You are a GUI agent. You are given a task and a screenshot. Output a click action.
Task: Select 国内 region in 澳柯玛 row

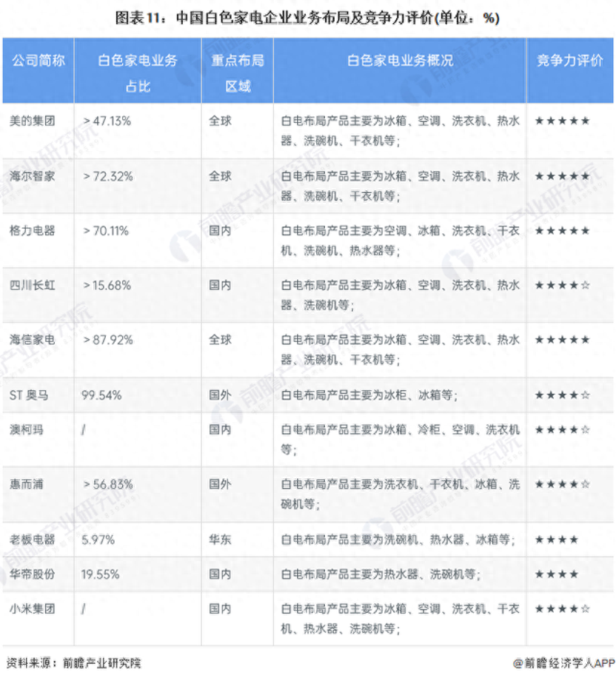click(220, 430)
